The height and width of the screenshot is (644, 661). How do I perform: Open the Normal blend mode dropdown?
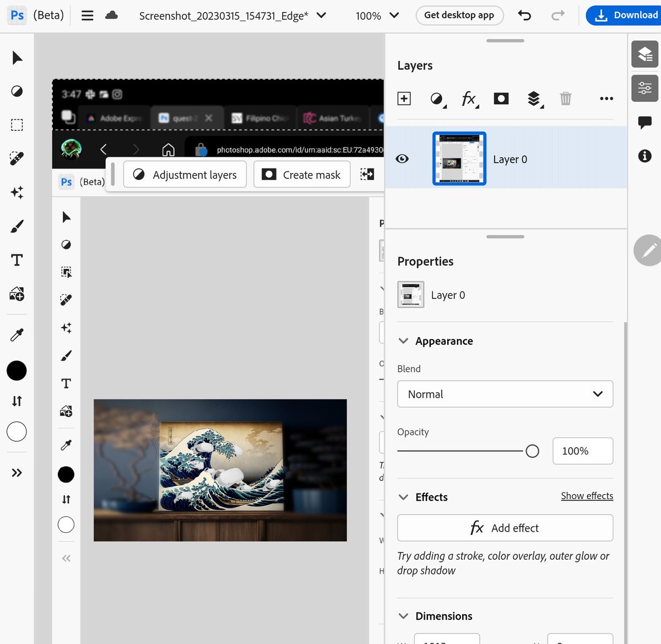pyautogui.click(x=505, y=394)
